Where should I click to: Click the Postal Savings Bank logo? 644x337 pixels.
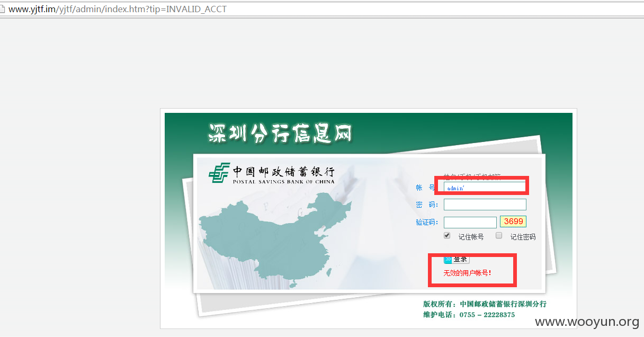pyautogui.click(x=271, y=174)
